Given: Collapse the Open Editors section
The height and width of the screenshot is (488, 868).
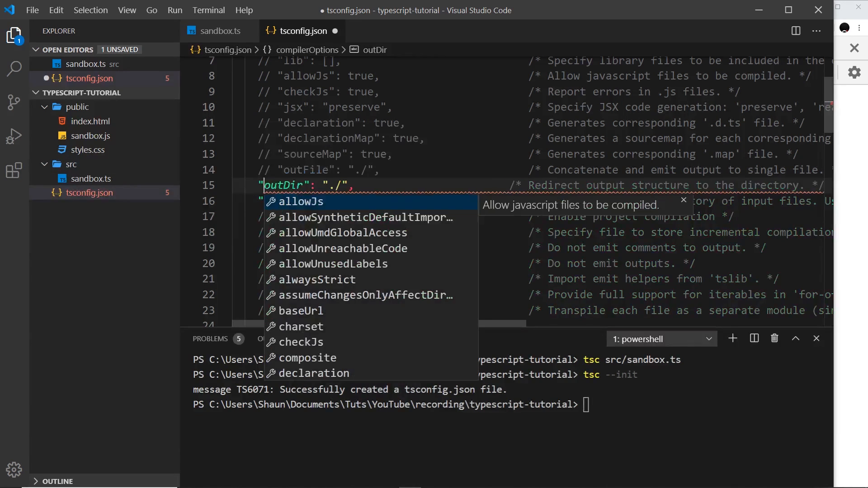Looking at the screenshot, I should point(36,50).
